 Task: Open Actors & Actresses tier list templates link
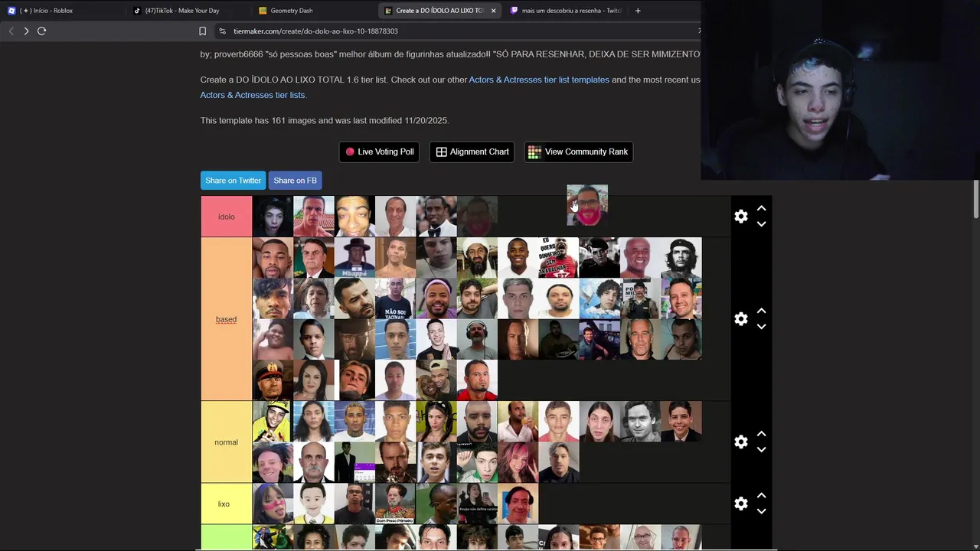click(x=539, y=80)
